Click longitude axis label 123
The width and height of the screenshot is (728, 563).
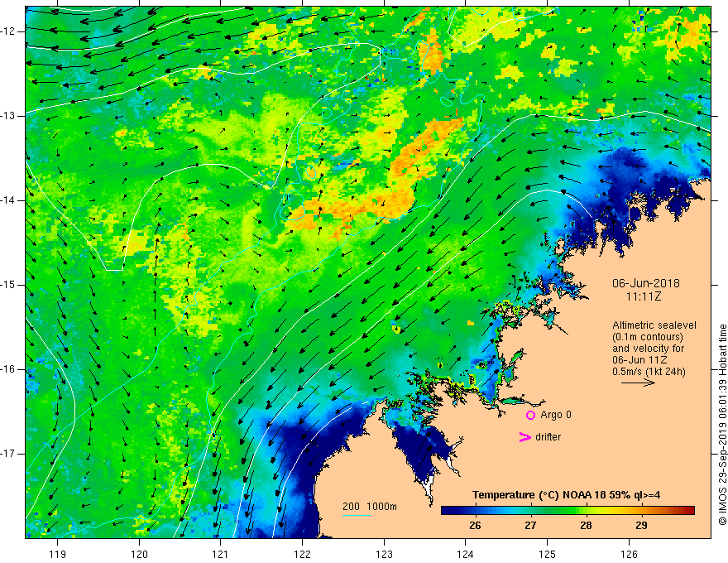384,554
